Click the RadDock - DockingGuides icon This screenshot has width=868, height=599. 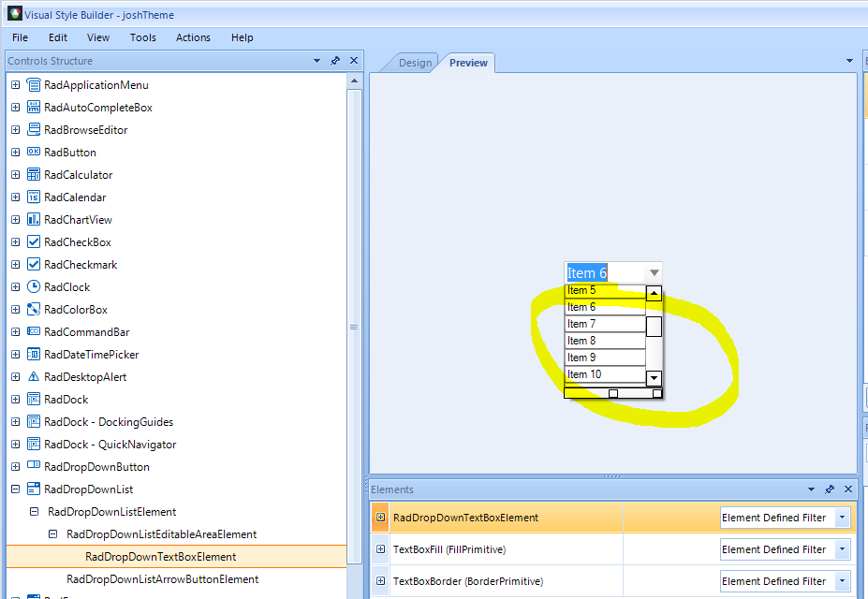coord(34,421)
